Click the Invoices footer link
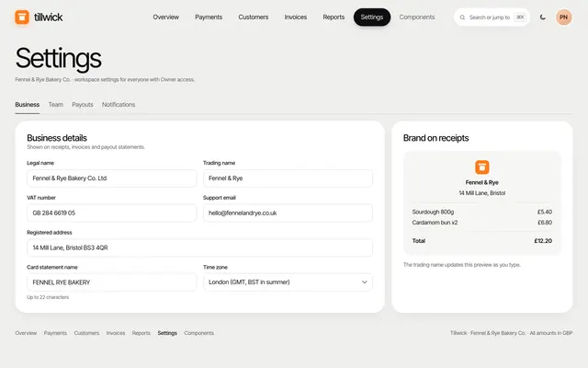The image size is (588, 368). coord(116,333)
